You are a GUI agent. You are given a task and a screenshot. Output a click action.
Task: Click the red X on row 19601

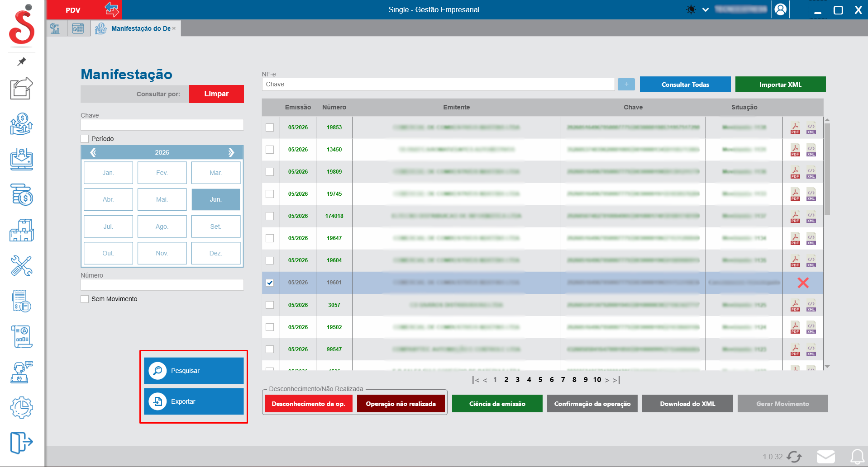click(x=803, y=283)
